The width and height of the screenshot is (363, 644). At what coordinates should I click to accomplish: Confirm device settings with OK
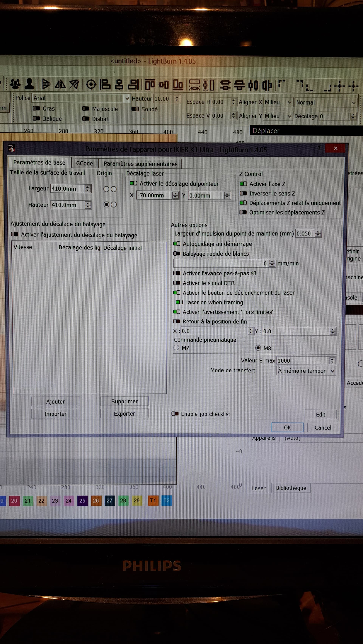coord(287,428)
